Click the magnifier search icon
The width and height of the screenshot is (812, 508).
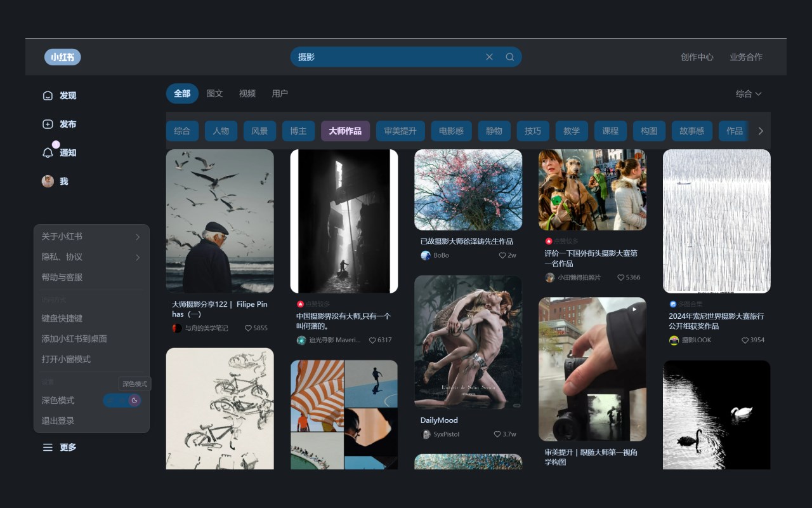(x=510, y=57)
